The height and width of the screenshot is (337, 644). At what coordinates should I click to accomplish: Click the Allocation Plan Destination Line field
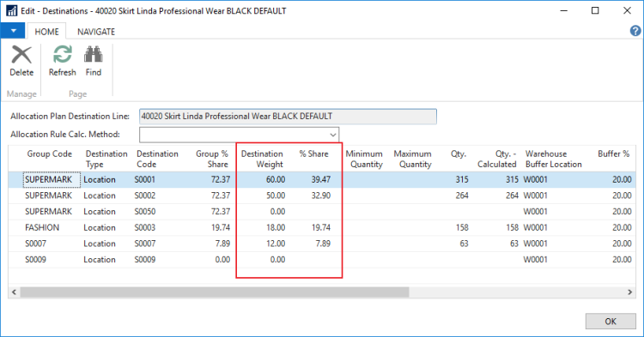tap(288, 117)
